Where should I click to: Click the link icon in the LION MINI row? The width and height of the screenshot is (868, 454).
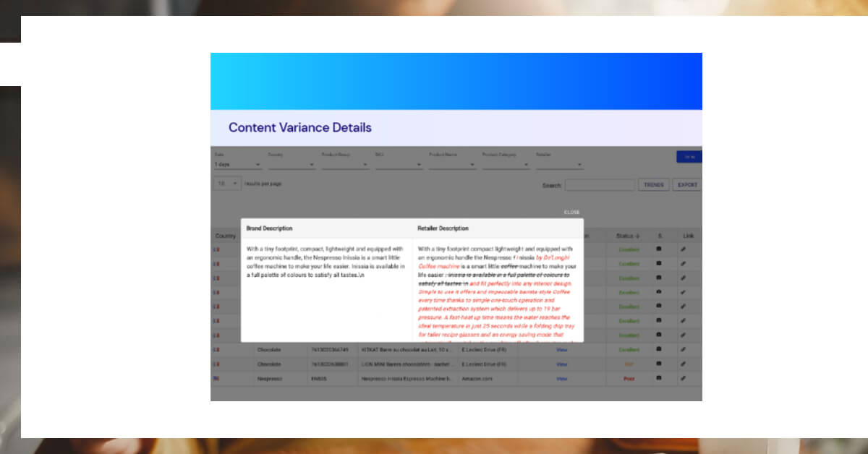point(683,364)
